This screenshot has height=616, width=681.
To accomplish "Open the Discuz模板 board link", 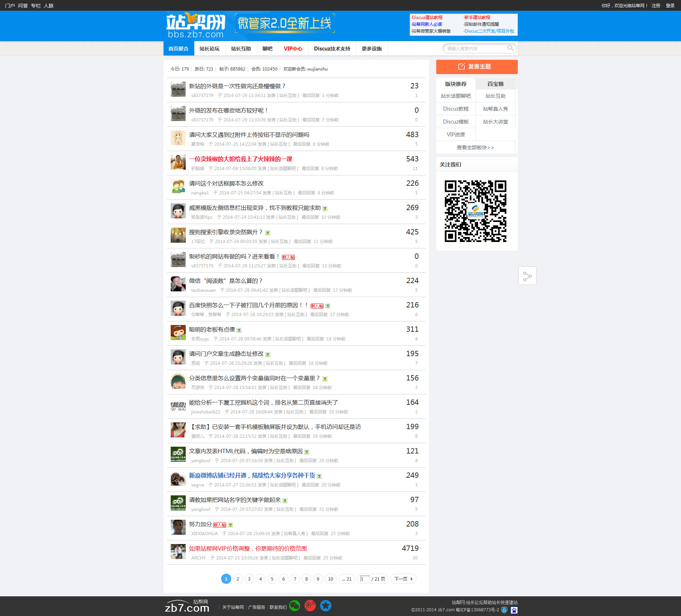I will pyautogui.click(x=456, y=122).
